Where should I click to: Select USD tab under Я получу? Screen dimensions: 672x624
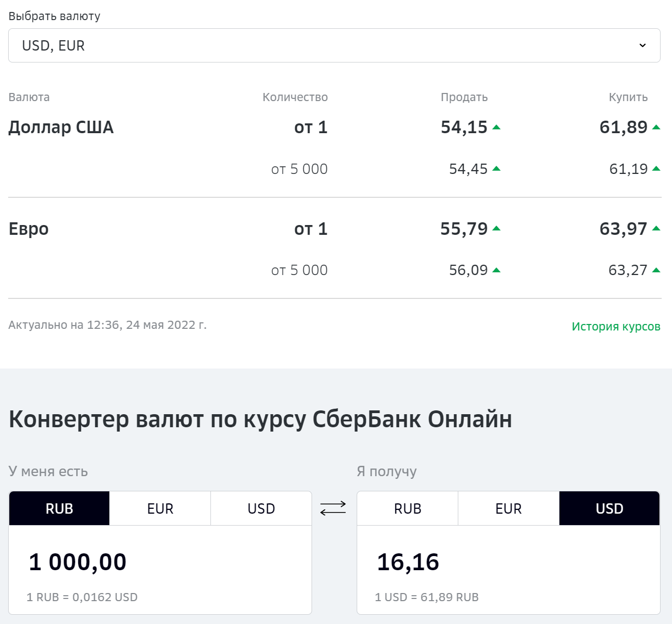tap(609, 508)
